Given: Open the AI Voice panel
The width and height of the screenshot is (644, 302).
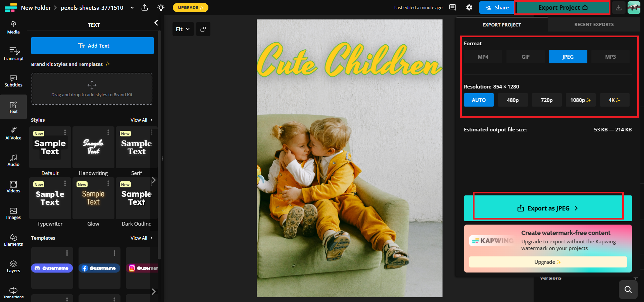Looking at the screenshot, I should 13,133.
